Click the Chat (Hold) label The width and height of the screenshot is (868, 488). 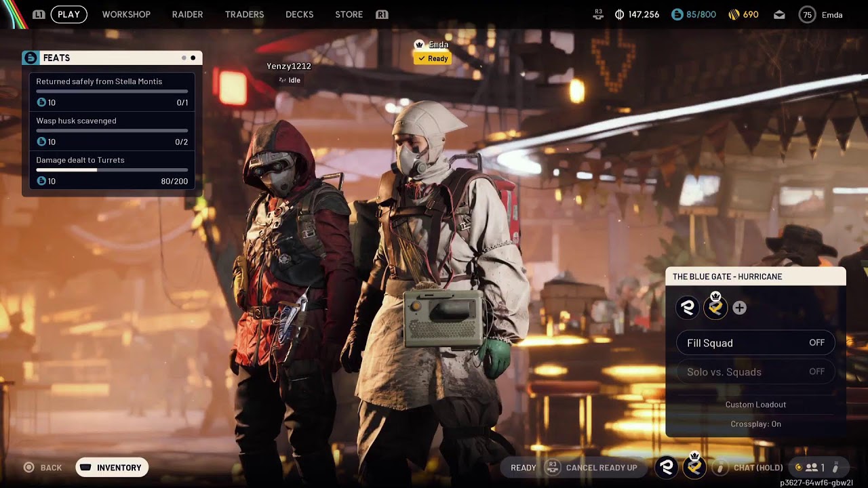click(758, 468)
